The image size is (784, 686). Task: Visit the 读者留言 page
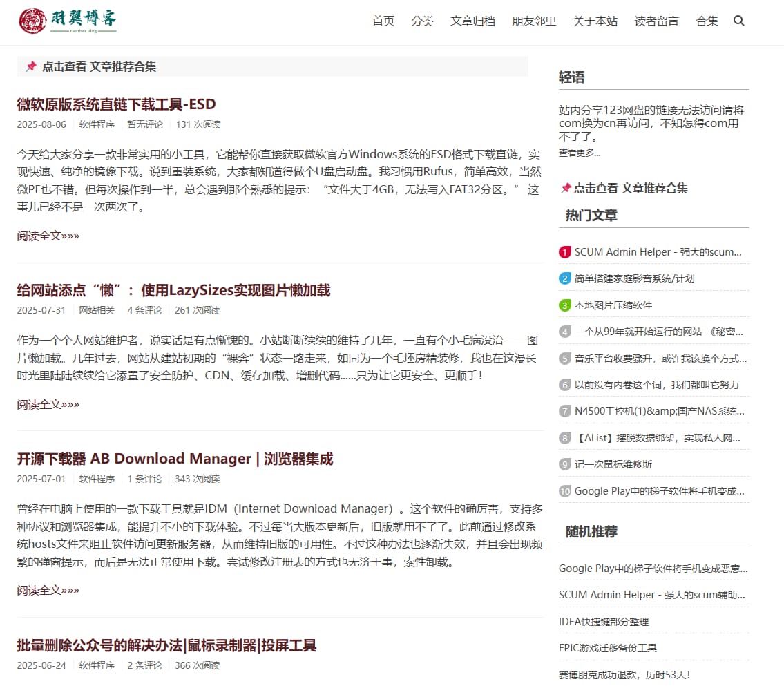click(656, 21)
